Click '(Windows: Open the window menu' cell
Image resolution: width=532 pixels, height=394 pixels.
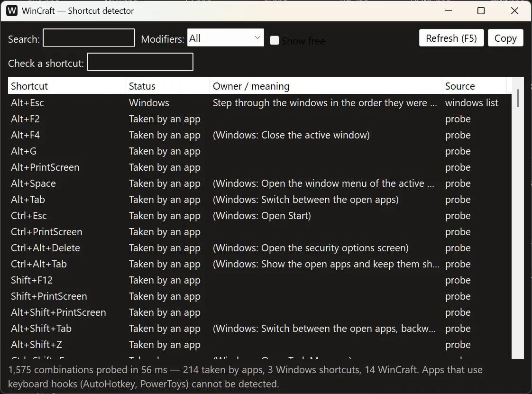tap(323, 183)
